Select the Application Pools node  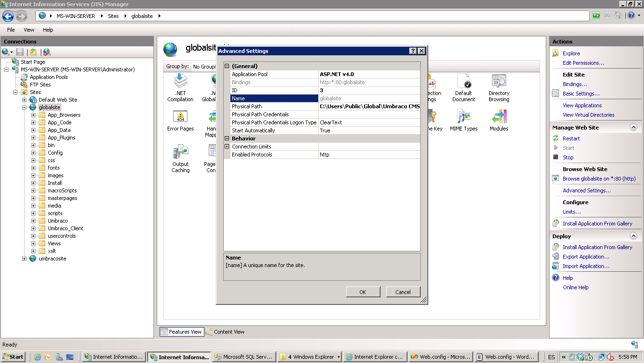(49, 77)
